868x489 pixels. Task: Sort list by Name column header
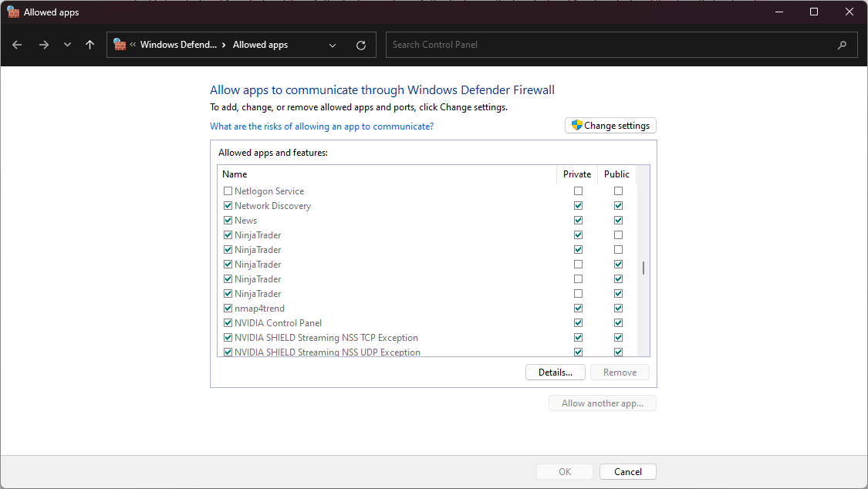tap(235, 174)
